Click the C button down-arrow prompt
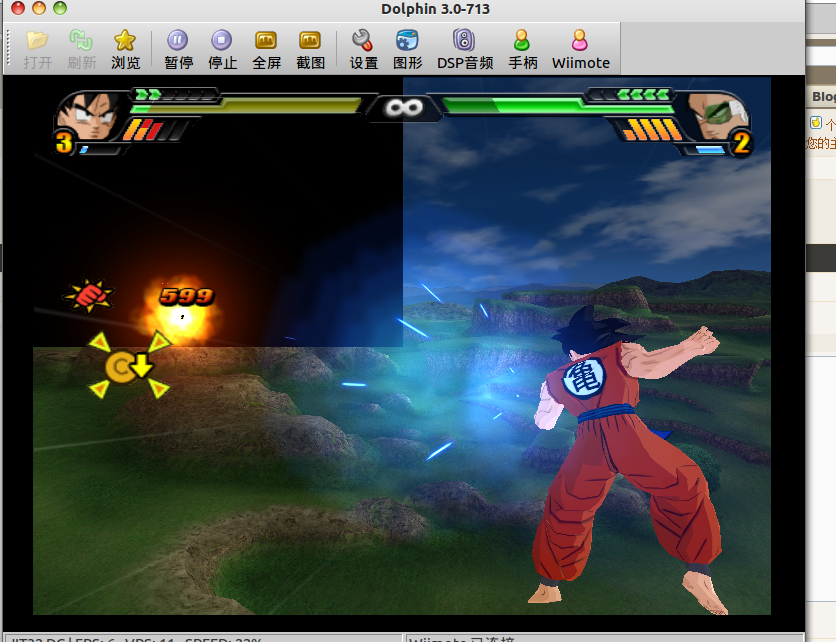The width and height of the screenshot is (836, 642). [129, 366]
